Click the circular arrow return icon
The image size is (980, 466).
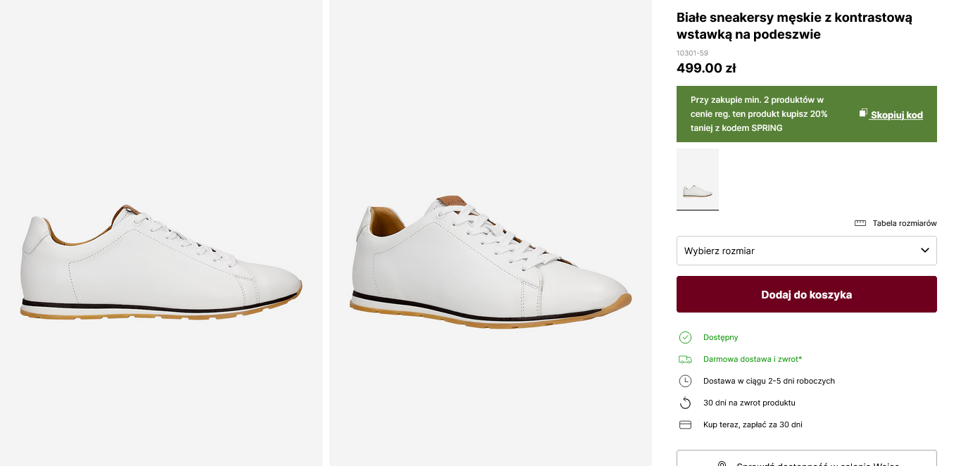coord(685,403)
